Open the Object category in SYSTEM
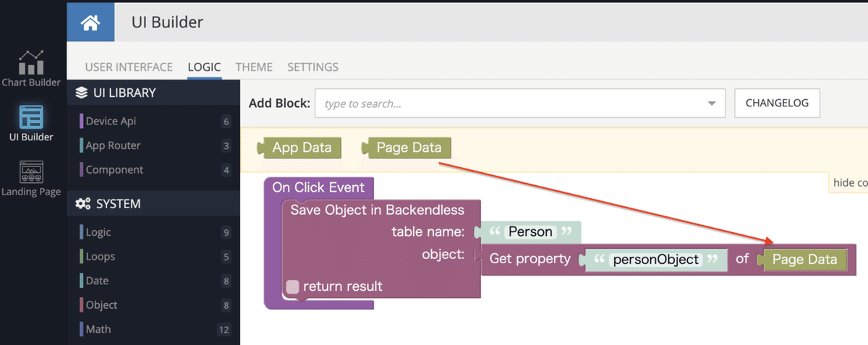 point(153,304)
